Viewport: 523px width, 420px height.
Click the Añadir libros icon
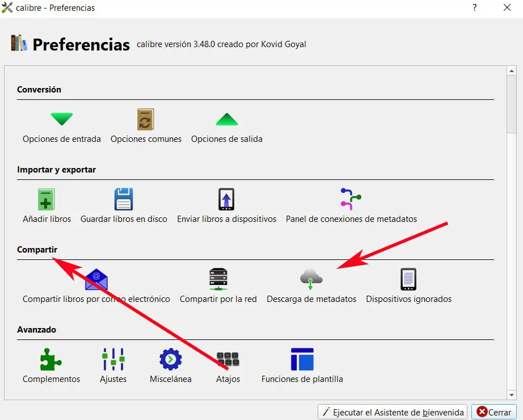coord(47,199)
